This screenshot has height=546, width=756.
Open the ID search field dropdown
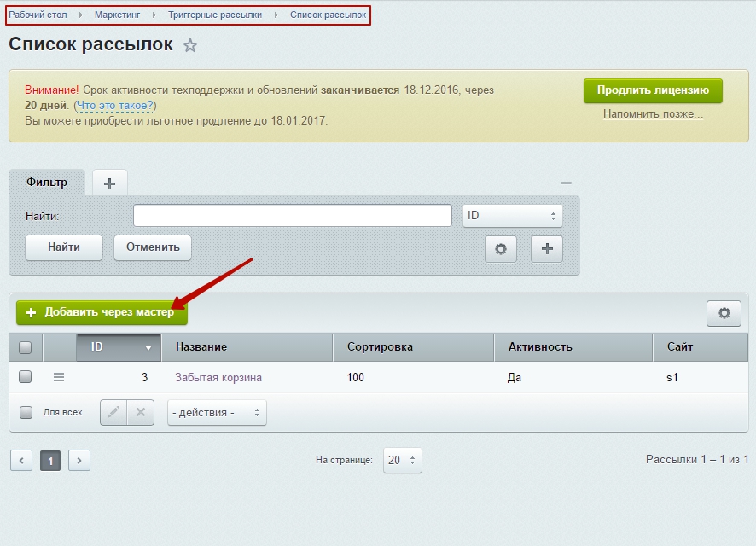click(x=513, y=215)
